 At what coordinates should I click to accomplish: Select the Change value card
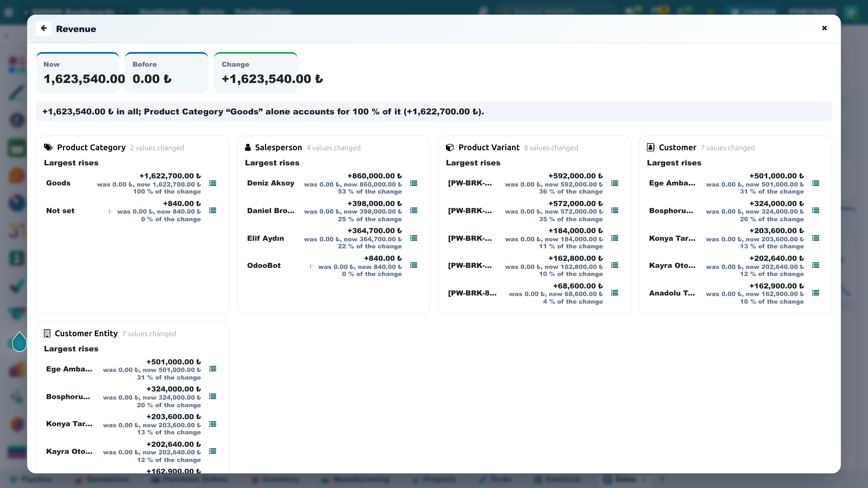256,73
